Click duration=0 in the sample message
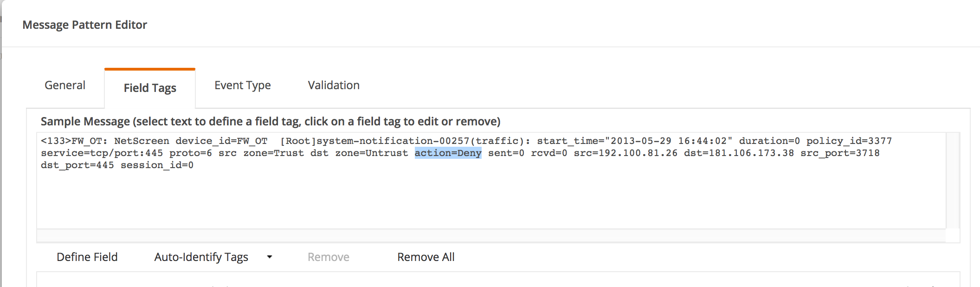The height and width of the screenshot is (287, 980). [769, 141]
